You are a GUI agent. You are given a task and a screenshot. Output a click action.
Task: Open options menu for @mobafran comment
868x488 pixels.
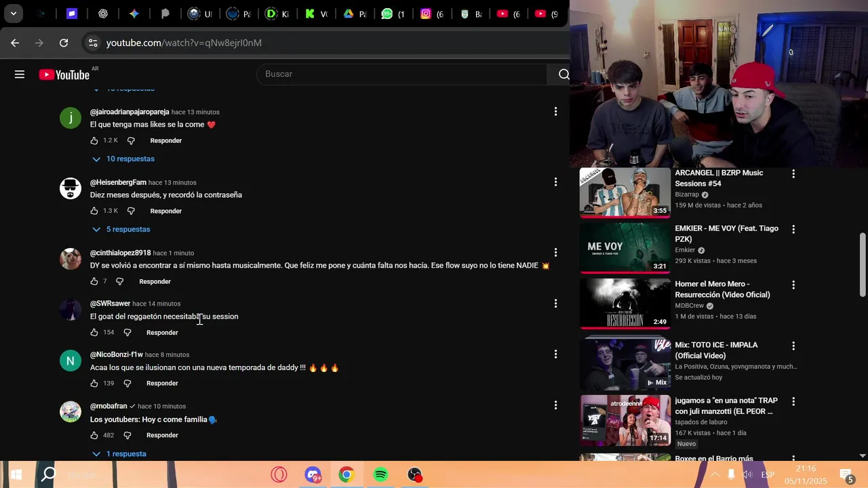(x=555, y=405)
